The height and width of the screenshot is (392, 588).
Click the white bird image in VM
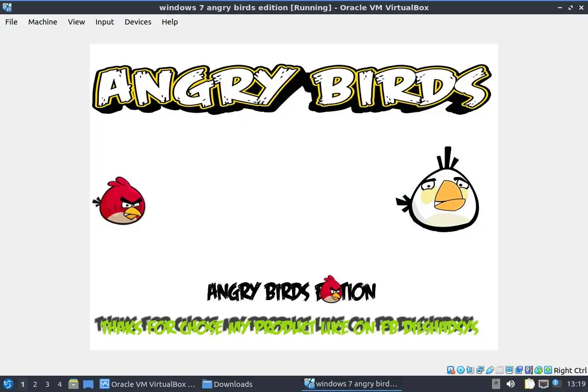[x=438, y=189]
